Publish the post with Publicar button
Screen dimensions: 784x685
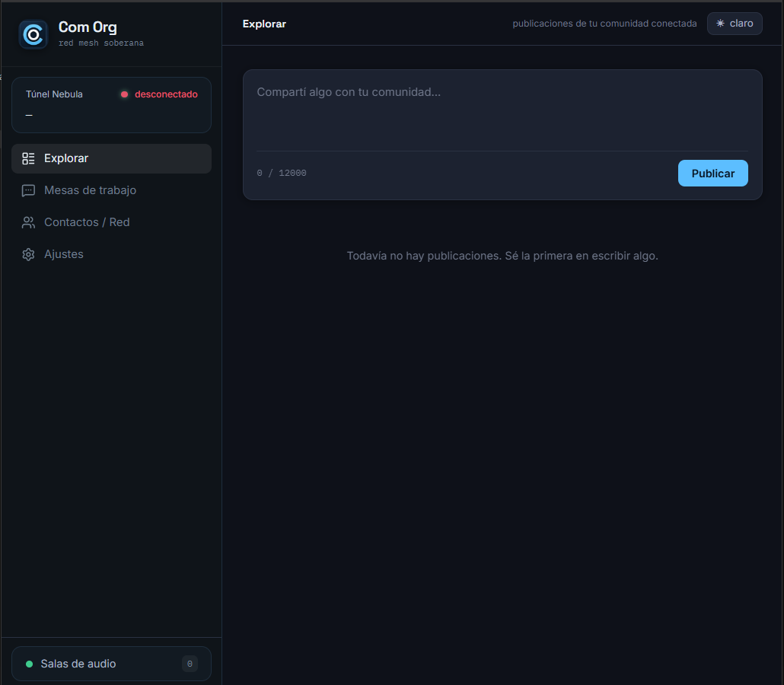click(x=713, y=174)
